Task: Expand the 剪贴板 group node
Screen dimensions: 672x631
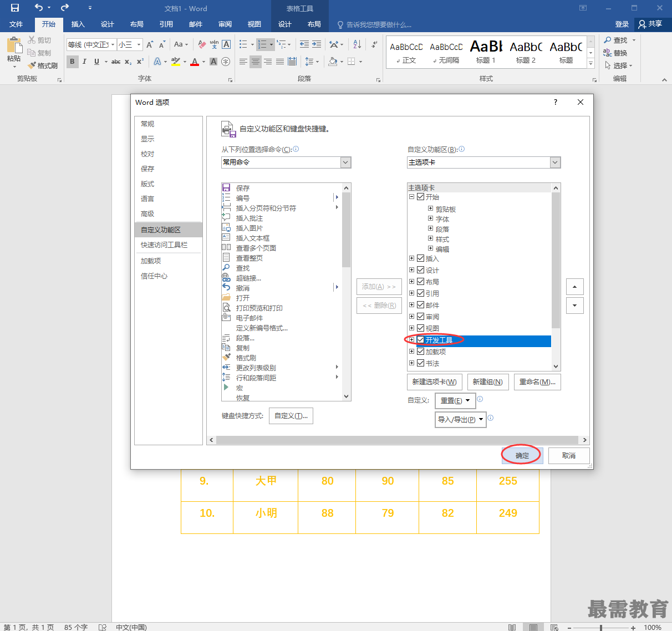Action: click(x=430, y=208)
